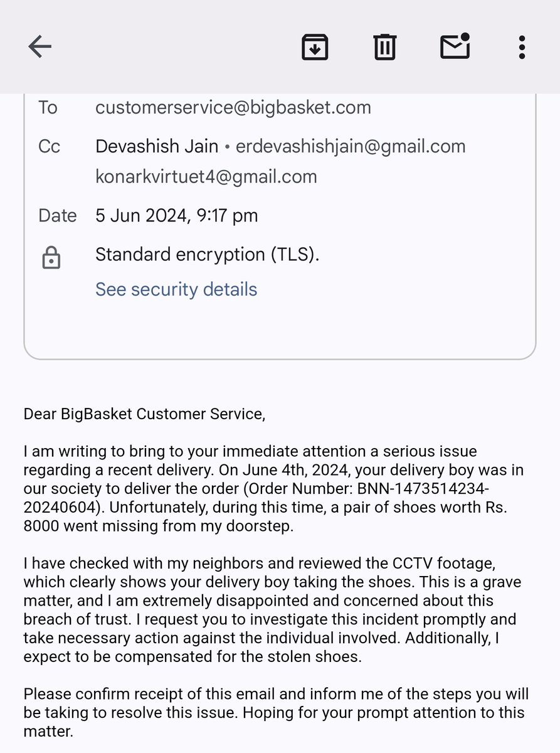Archive this email
Screen dimensions: 560x753
pyautogui.click(x=315, y=46)
